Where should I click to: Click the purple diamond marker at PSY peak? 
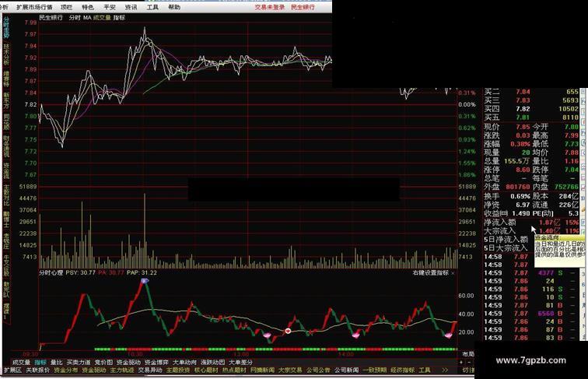(145, 281)
